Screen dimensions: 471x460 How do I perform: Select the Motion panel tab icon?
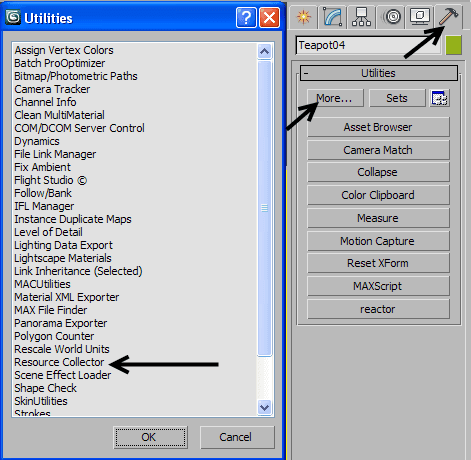pos(392,17)
